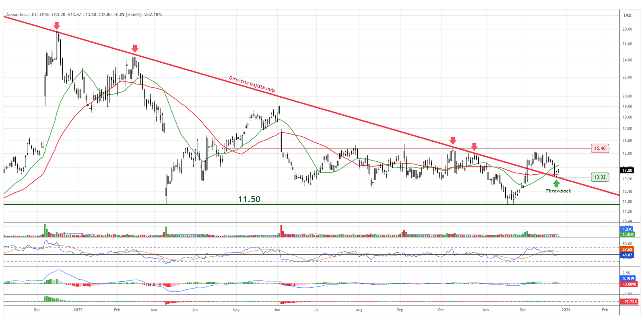Image resolution: width=644 pixels, height=336 pixels.
Task: Select the red arrow at February 2025 high
Action: (135, 49)
